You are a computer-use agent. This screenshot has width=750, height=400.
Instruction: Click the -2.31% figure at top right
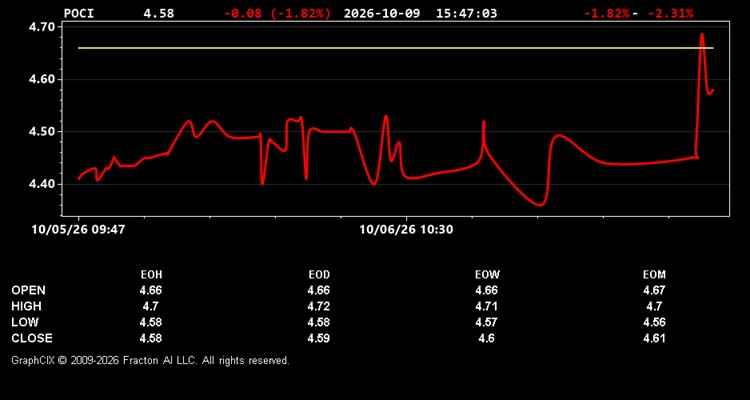coord(670,13)
